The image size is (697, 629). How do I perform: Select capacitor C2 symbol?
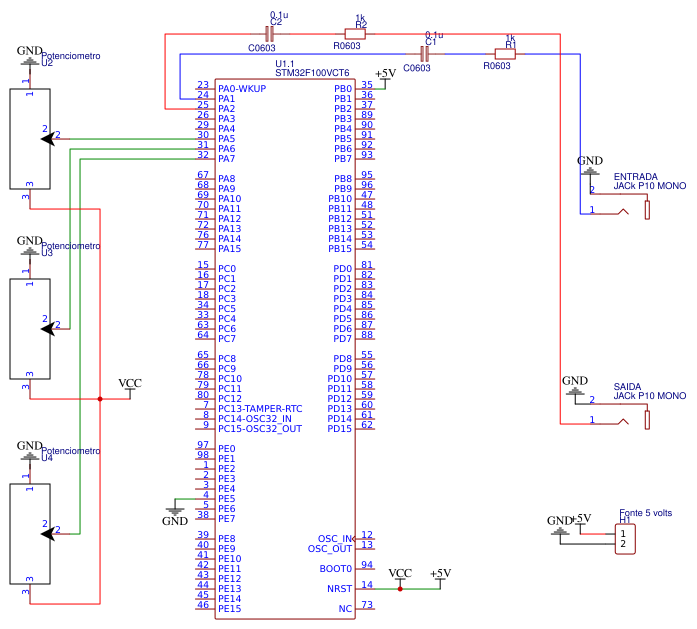[x=269, y=34]
